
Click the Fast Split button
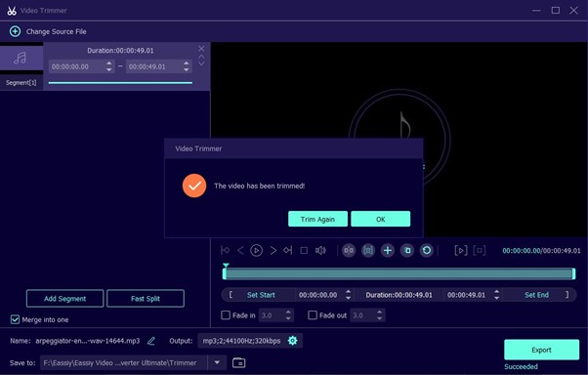(x=146, y=299)
